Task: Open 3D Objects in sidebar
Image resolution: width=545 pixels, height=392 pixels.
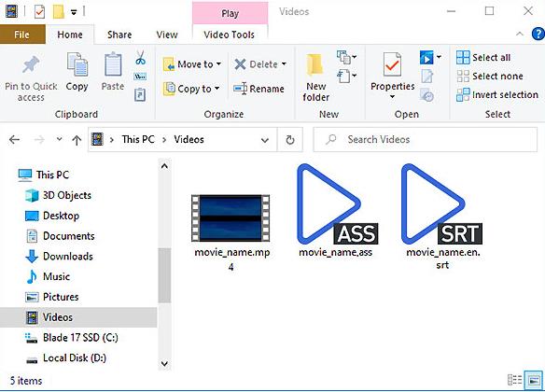Action: pos(59,195)
